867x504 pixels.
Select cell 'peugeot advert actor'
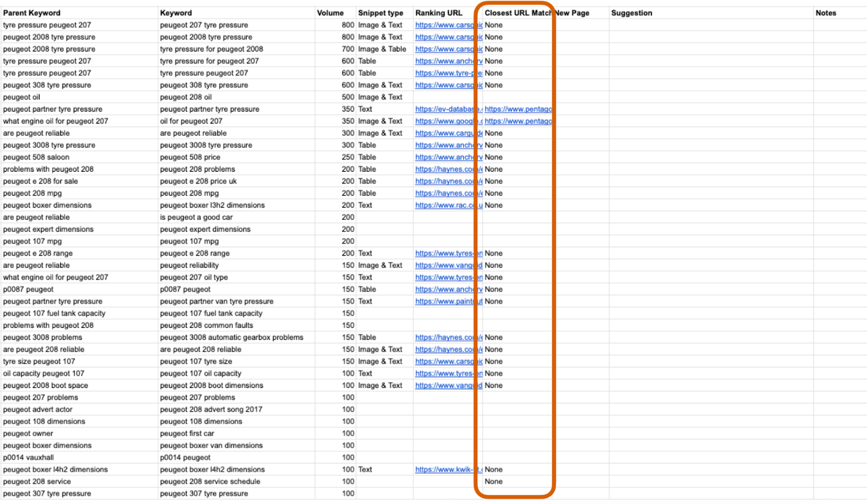point(38,409)
